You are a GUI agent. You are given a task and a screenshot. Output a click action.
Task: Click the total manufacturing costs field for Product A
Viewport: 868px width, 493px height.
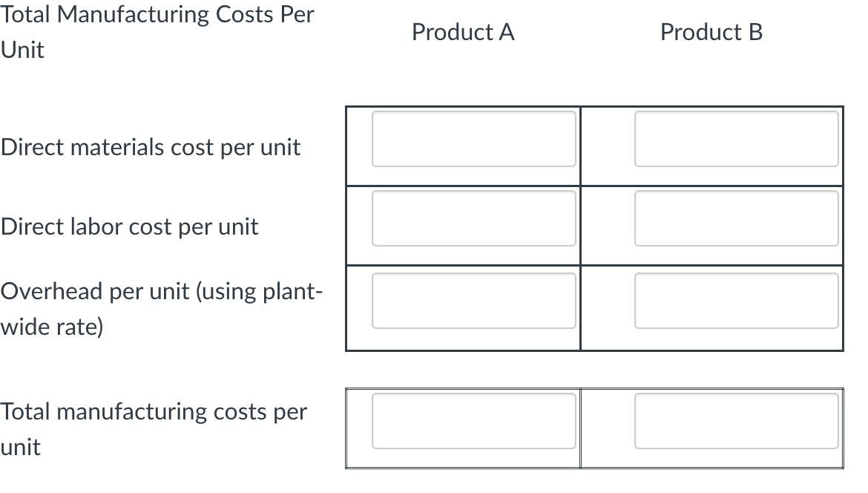(473, 421)
